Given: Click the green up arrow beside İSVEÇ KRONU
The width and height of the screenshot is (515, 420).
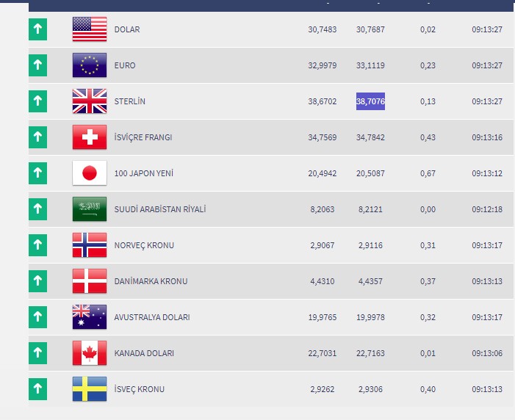Looking at the screenshot, I should (37, 389).
